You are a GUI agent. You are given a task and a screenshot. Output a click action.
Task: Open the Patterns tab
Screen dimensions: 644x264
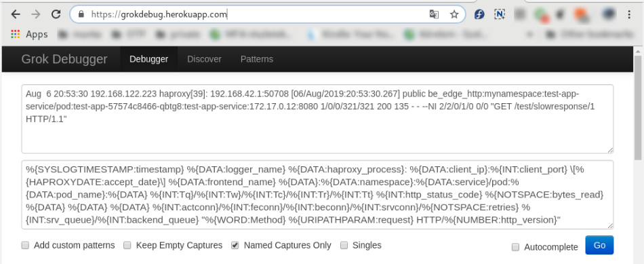pyautogui.click(x=257, y=59)
